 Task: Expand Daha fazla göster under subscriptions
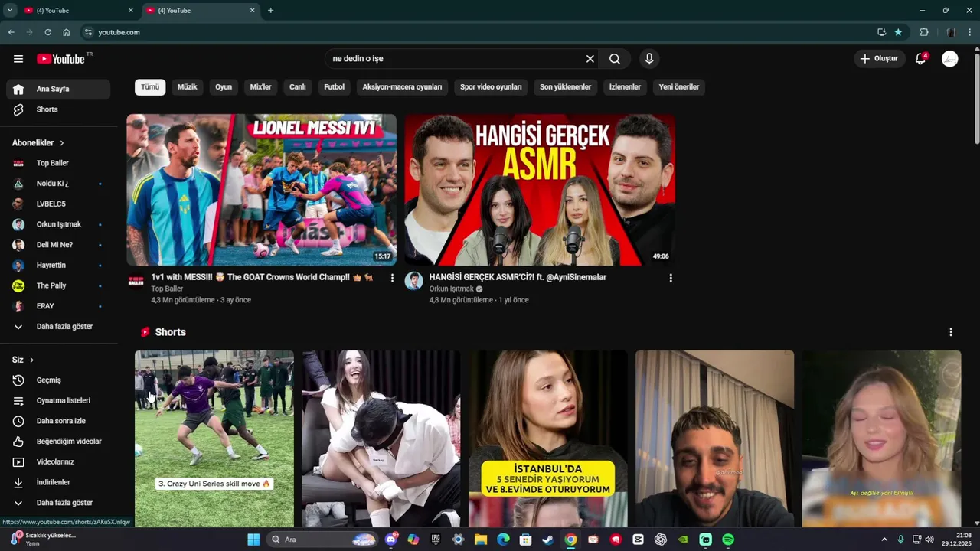coord(58,327)
